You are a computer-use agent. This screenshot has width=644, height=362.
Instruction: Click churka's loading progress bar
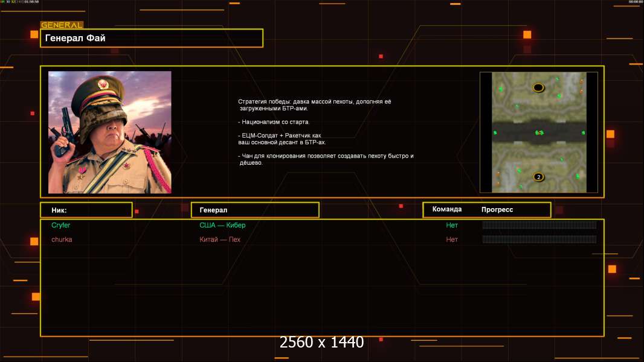click(539, 239)
